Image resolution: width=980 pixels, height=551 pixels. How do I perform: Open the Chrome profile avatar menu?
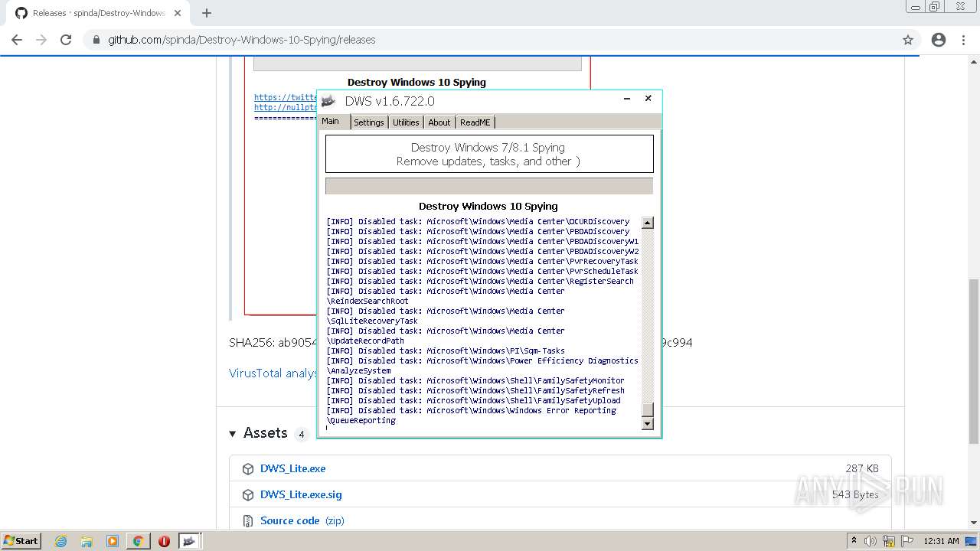tap(939, 40)
